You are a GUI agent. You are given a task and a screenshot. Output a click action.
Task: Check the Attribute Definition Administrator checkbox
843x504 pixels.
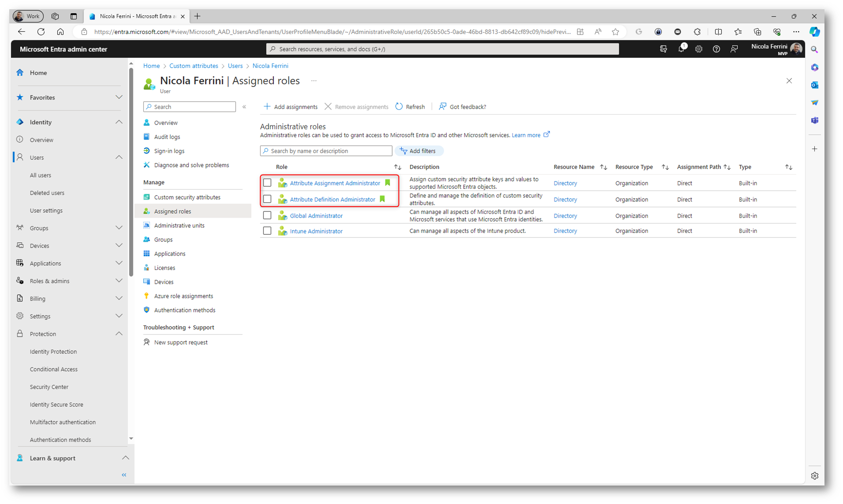pyautogui.click(x=267, y=199)
